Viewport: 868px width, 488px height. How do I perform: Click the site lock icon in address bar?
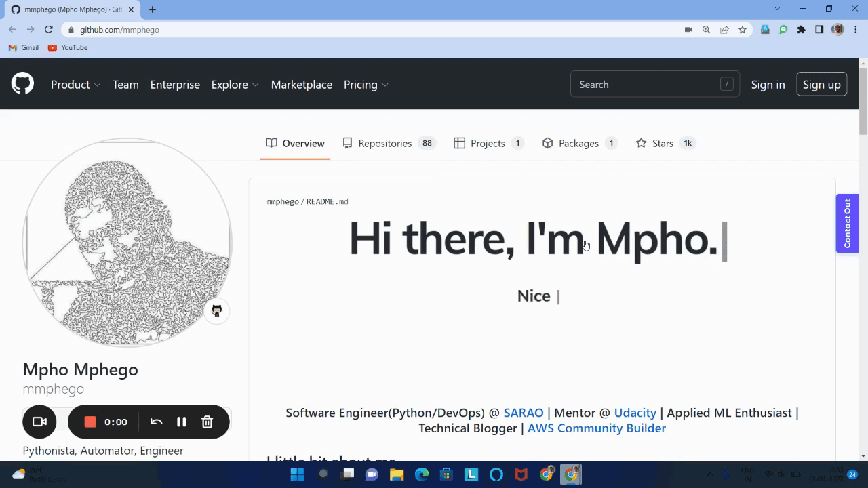[71, 30]
